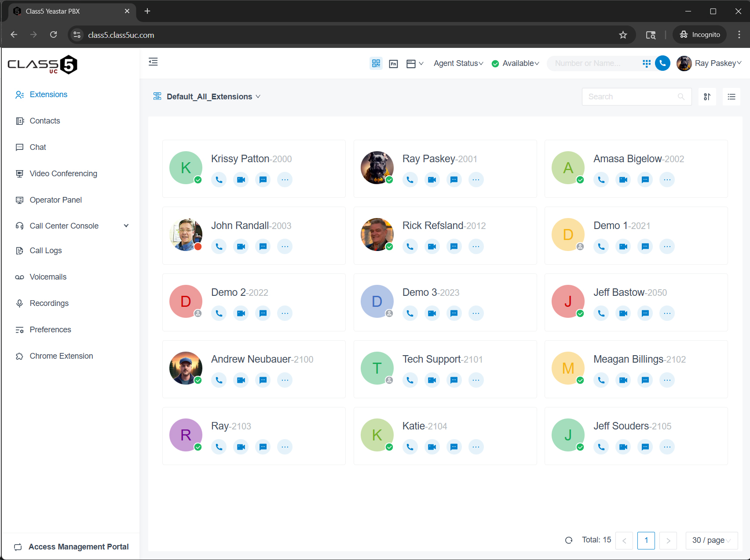Click the sort extensions icon
This screenshot has width=750, height=560.
707,97
